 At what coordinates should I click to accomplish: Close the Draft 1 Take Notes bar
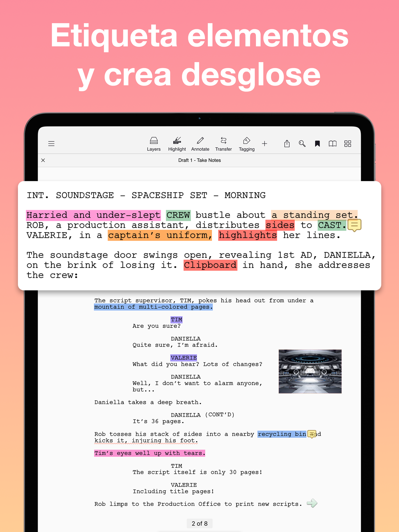click(x=43, y=160)
